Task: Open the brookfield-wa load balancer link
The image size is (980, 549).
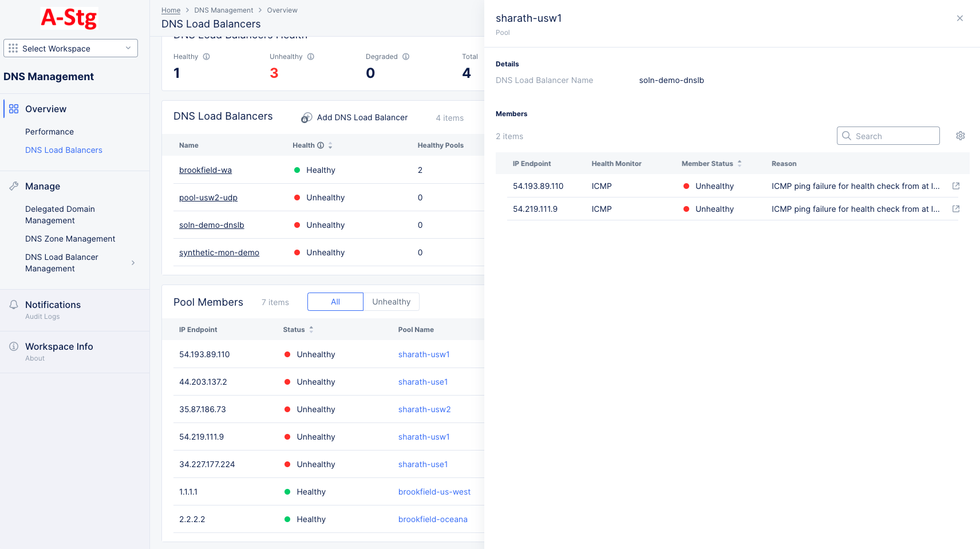Action: pos(205,169)
